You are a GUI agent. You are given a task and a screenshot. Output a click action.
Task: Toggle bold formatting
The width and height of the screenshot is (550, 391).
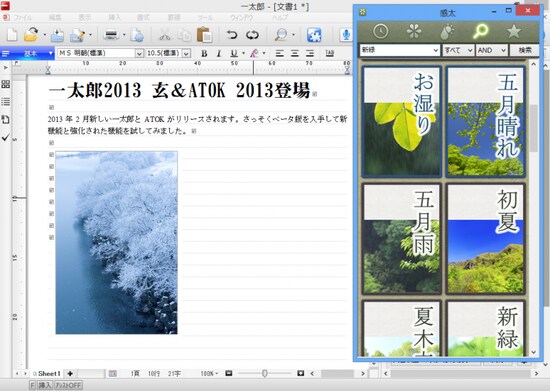(204, 53)
